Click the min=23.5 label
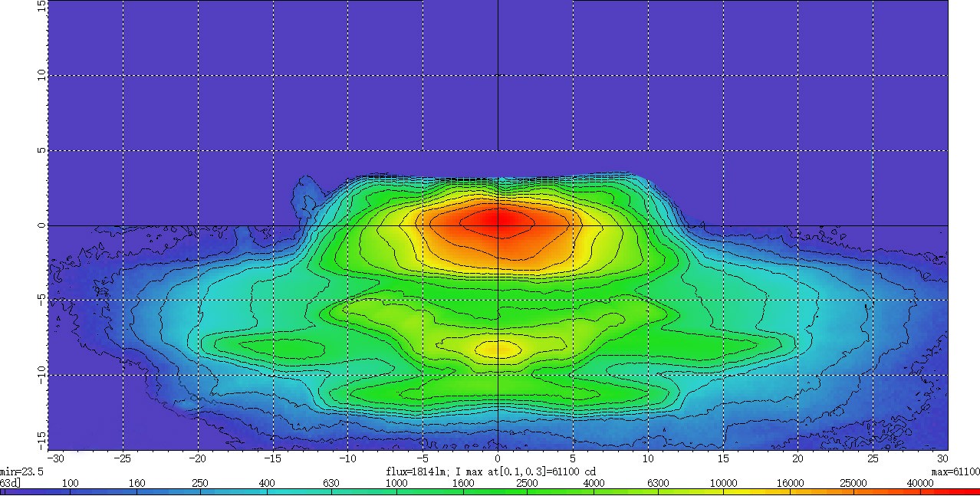The height and width of the screenshot is (496, 980). click(x=21, y=471)
